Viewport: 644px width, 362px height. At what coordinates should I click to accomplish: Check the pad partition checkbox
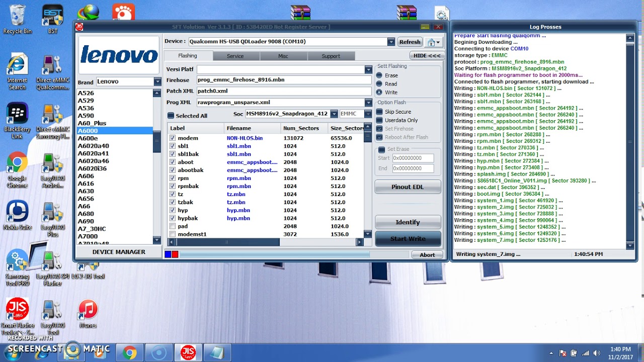(173, 226)
